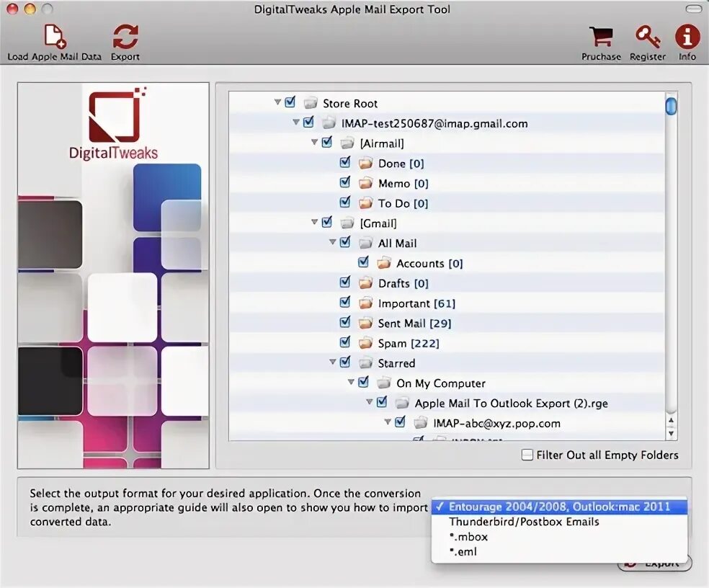Click the Sent Mail folder icon
This screenshot has width=709, height=588.
[365, 323]
